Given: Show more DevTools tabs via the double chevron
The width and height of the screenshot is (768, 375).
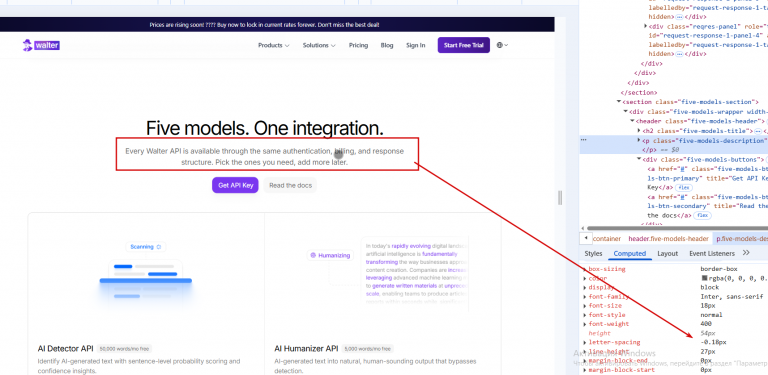Looking at the screenshot, I should (746, 253).
